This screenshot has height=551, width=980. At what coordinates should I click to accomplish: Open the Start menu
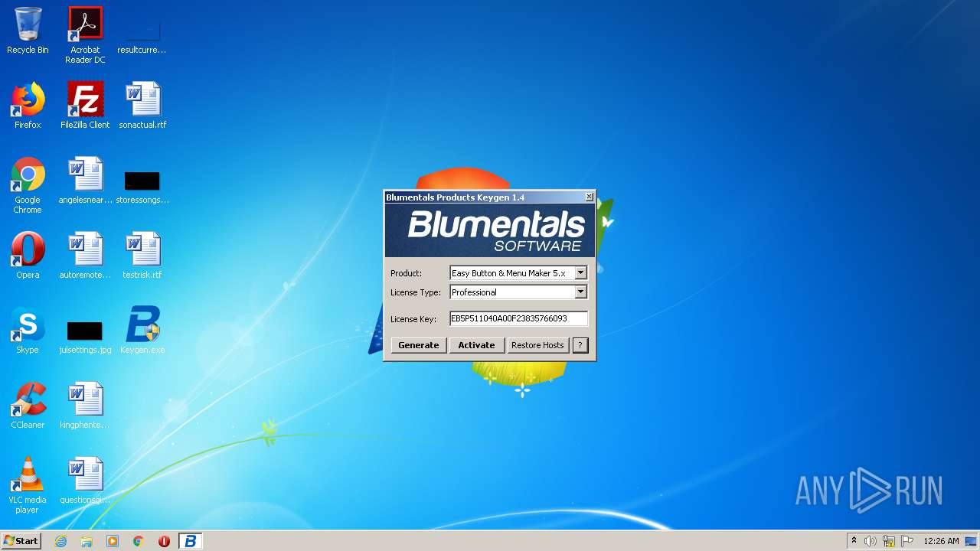pos(21,541)
